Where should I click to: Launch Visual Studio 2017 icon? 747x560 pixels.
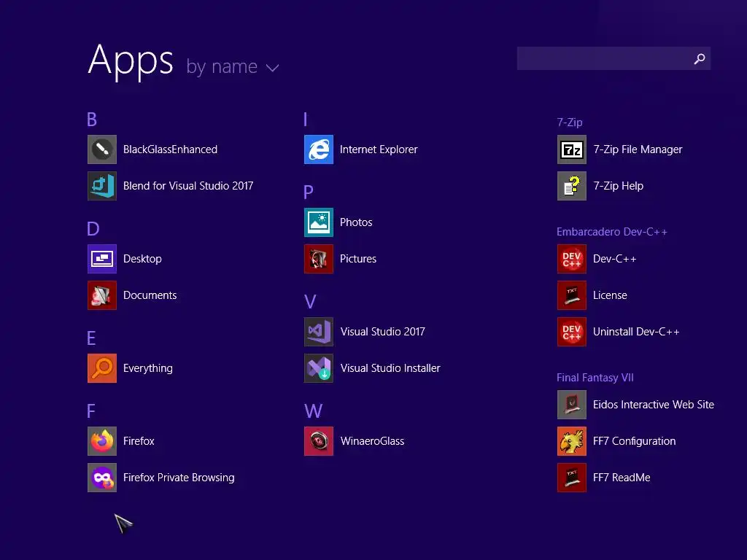(319, 332)
